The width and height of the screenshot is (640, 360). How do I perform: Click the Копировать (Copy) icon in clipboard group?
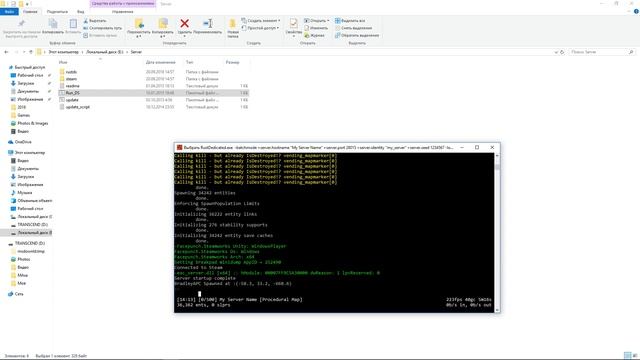[x=53, y=24]
